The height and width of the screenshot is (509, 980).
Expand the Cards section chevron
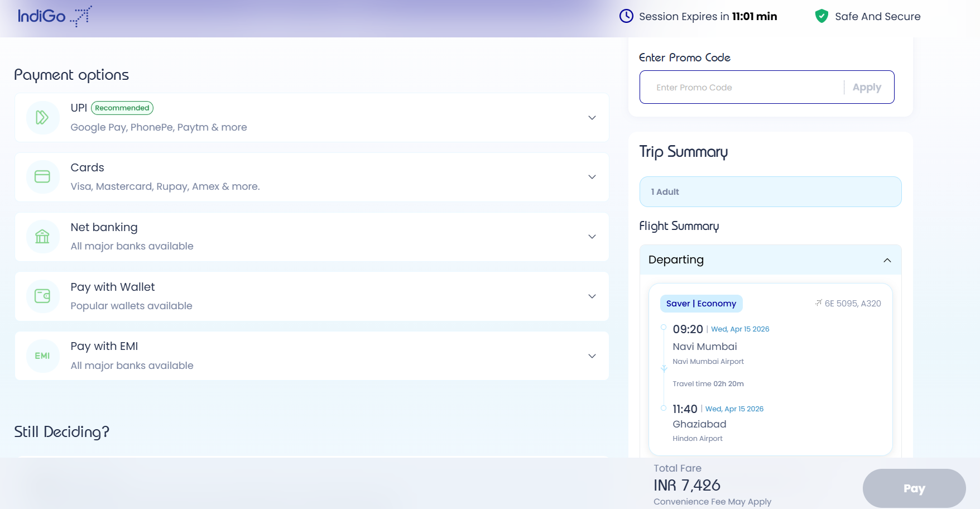point(592,177)
